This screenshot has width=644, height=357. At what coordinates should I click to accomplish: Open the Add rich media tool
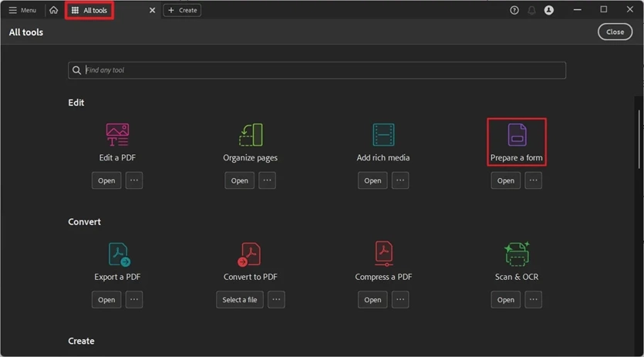tap(373, 180)
